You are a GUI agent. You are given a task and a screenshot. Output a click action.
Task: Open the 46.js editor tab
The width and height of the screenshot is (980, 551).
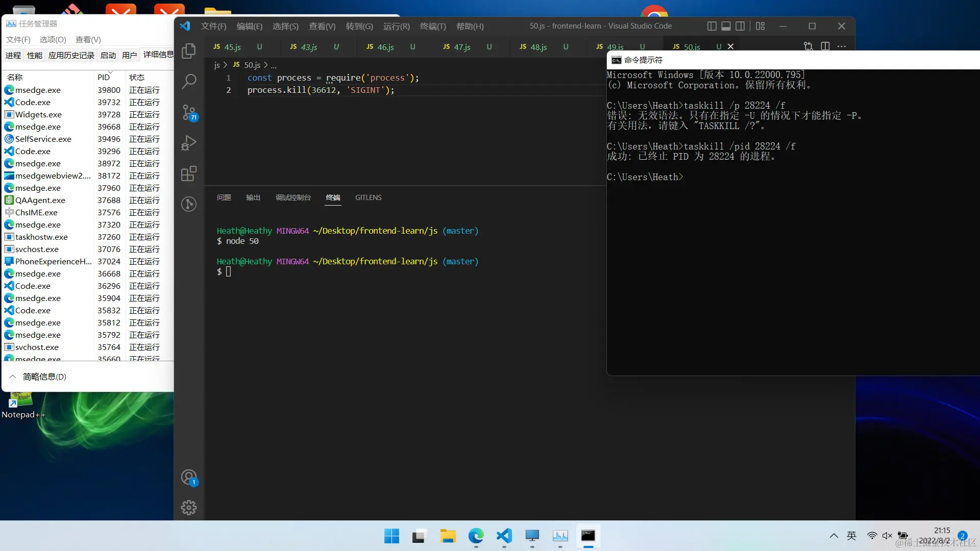pos(385,47)
